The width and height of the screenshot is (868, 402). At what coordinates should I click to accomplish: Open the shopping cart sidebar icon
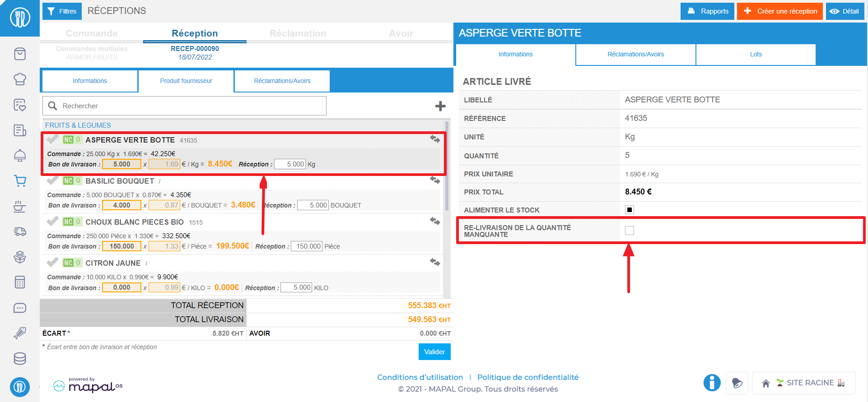click(20, 181)
